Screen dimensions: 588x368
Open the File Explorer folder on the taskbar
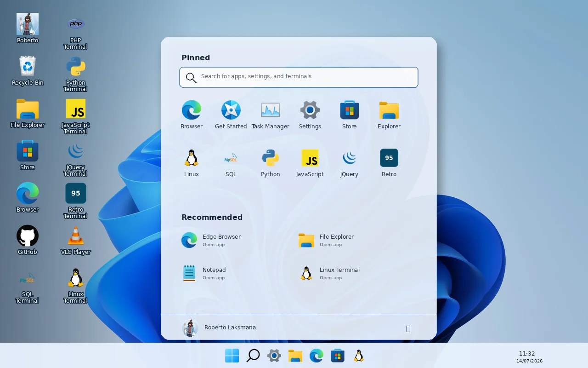295,356
